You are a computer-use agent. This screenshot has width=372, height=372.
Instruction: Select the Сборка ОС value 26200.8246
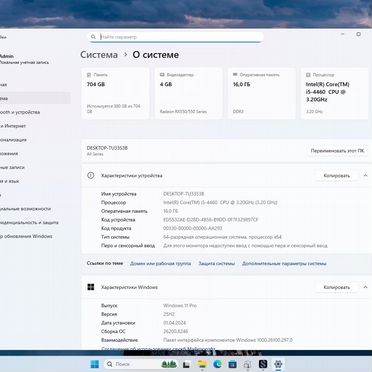pyautogui.click(x=176, y=331)
